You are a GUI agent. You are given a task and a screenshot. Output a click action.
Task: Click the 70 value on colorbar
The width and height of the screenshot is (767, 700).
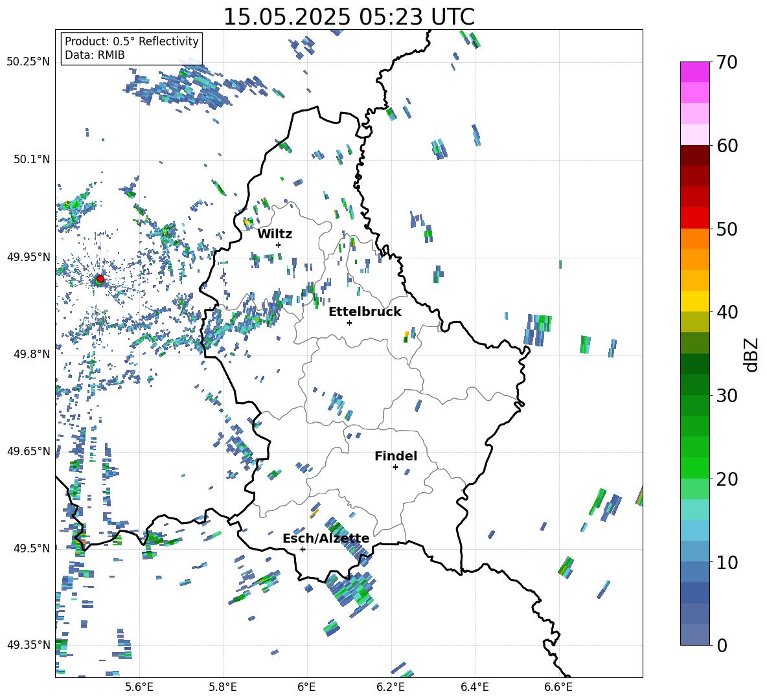(727, 62)
